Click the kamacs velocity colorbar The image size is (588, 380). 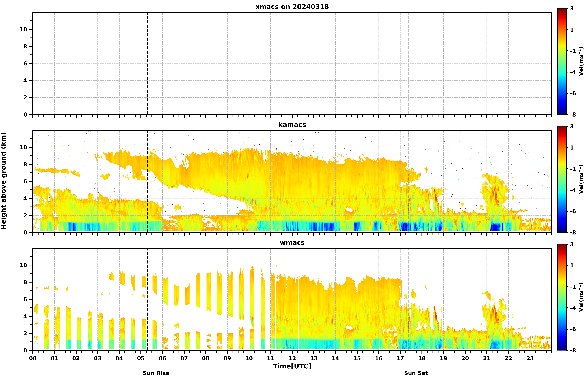pyautogui.click(x=562, y=179)
